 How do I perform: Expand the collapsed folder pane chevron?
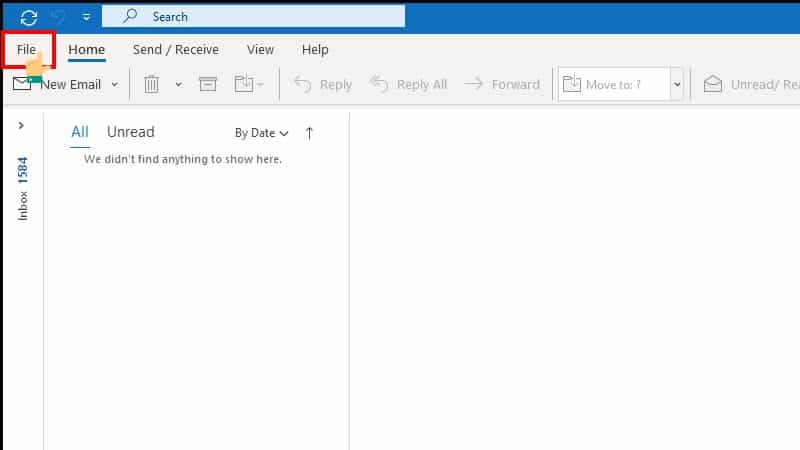click(21, 125)
